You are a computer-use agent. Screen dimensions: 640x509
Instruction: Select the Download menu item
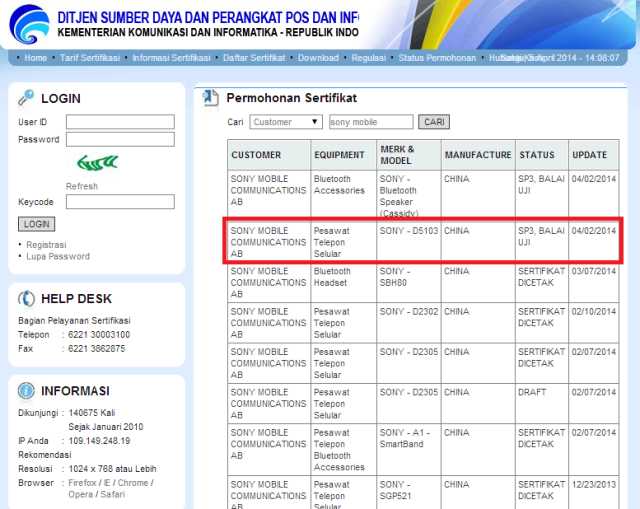318,58
